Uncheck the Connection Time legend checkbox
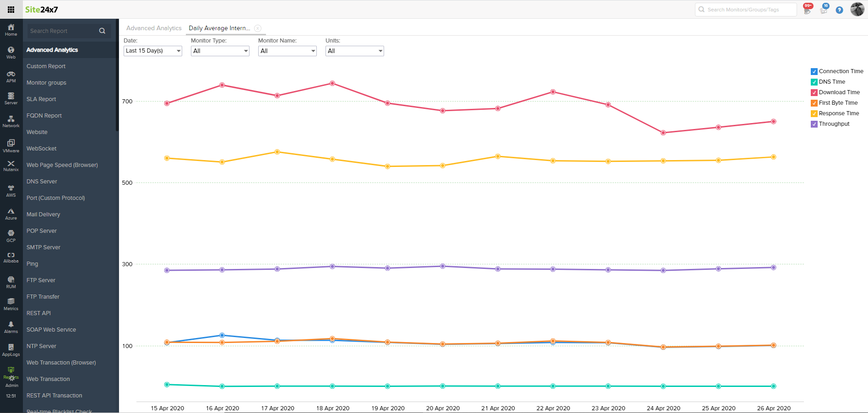This screenshot has width=868, height=413. coord(814,71)
